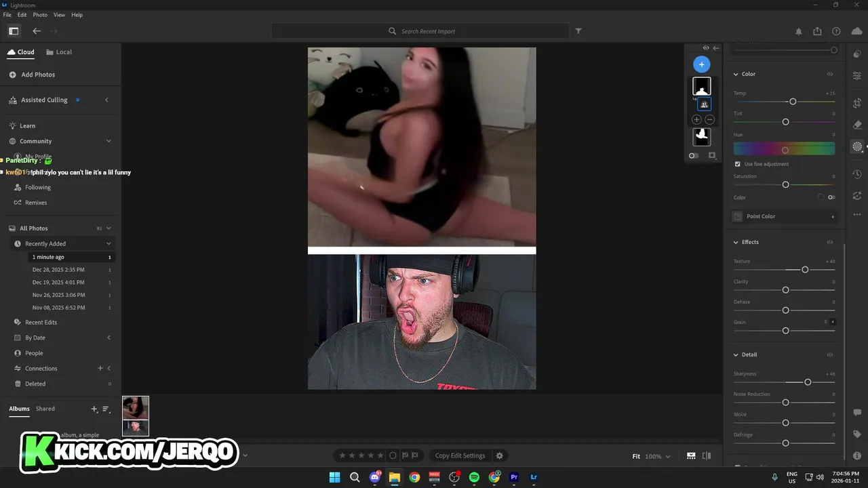Add new album with plus icon
Image resolution: width=868 pixels, height=488 pixels.
tap(94, 409)
